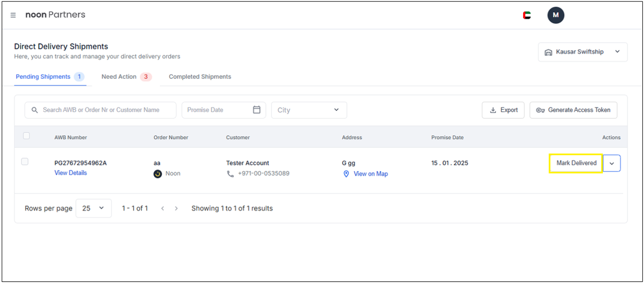Toggle the select-all header checkbox
The width and height of the screenshot is (644, 283).
pyautogui.click(x=26, y=136)
